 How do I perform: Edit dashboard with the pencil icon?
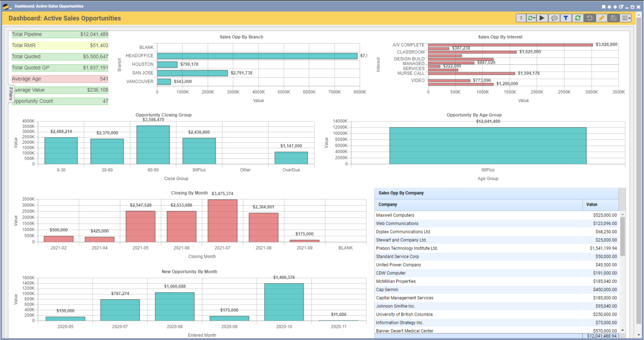601,18
